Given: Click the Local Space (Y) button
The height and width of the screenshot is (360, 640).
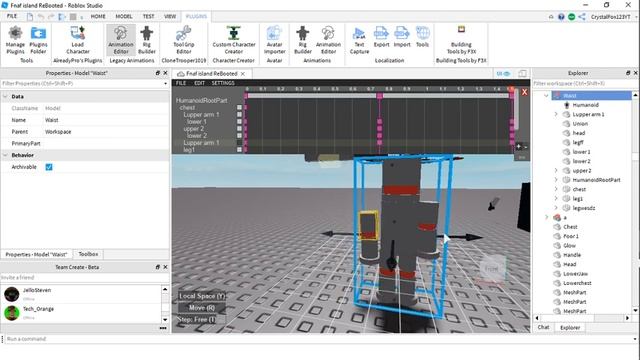Looking at the screenshot, I should [x=202, y=296].
